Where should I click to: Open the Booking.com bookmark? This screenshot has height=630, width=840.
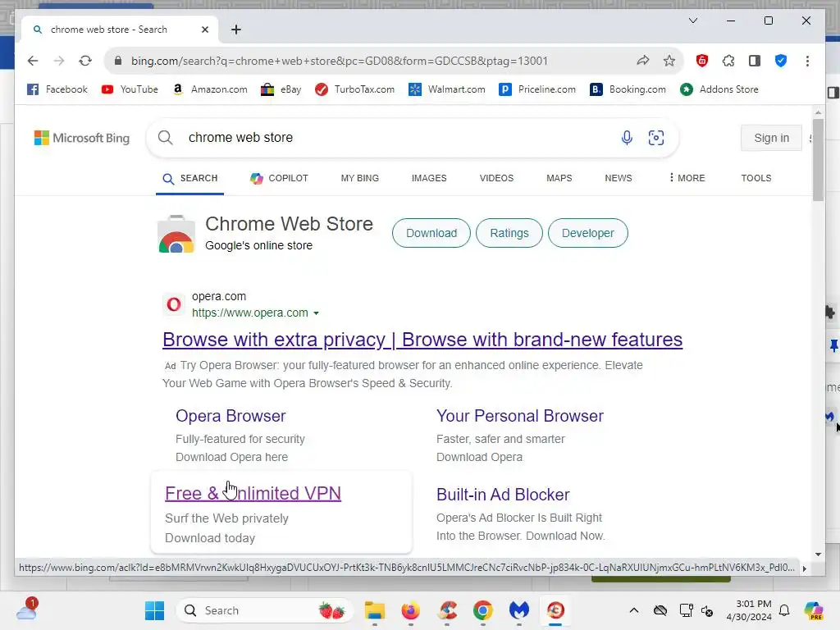click(x=628, y=89)
